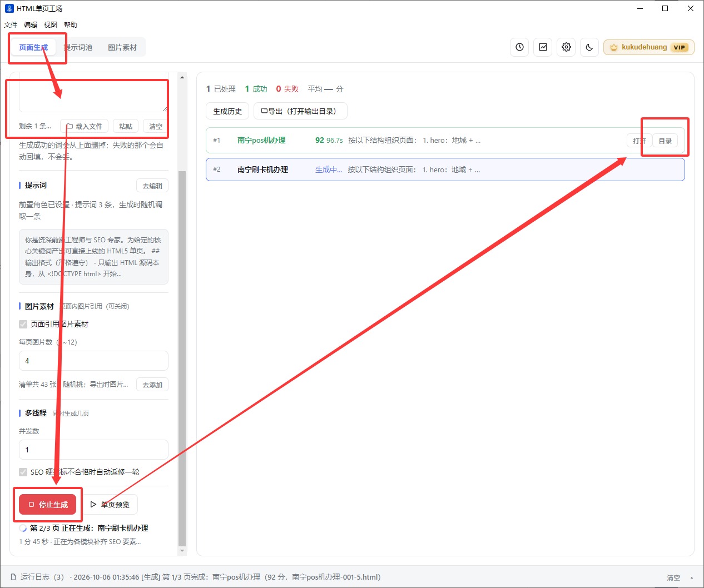Click the 每页图片数 input field

click(93, 361)
